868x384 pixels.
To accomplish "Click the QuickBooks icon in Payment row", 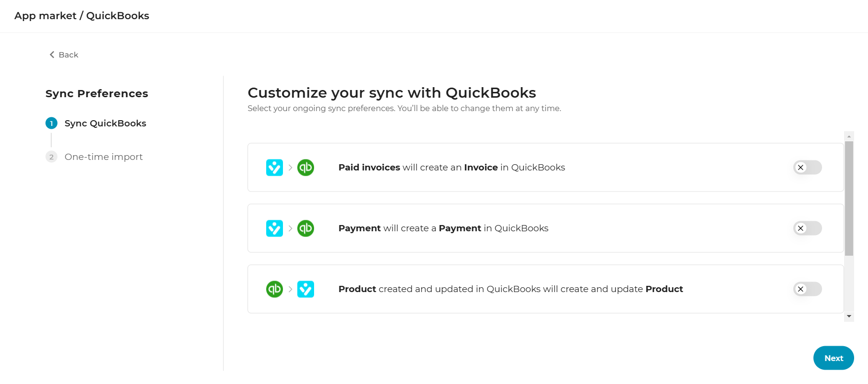I will pos(305,228).
